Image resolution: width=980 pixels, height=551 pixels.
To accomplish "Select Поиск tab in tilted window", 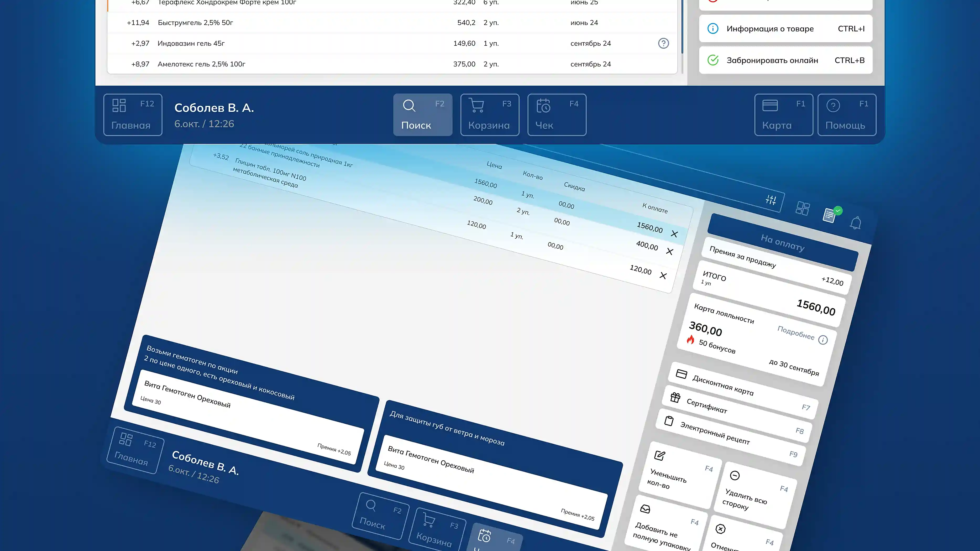I will (380, 516).
